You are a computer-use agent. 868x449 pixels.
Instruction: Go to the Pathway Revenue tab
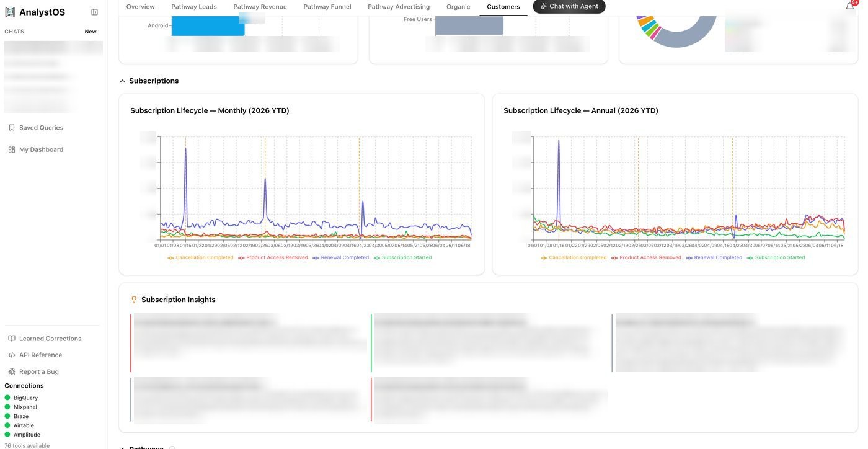point(260,7)
